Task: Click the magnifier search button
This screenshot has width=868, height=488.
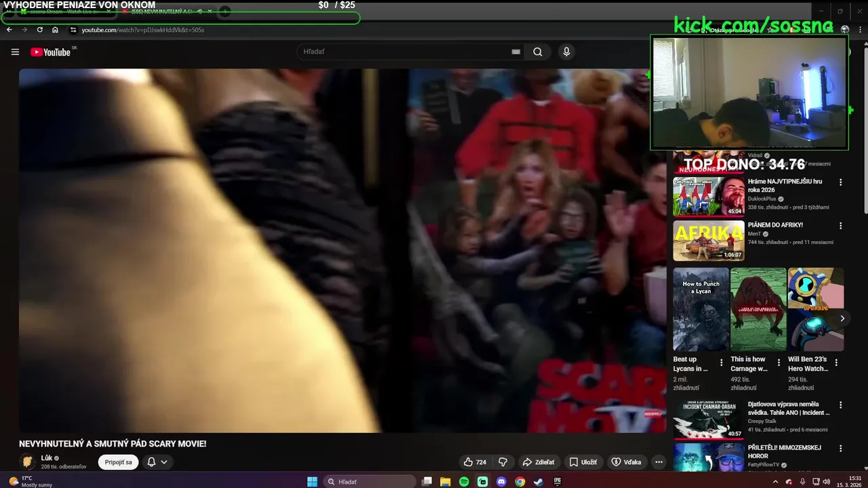Action: click(x=538, y=52)
